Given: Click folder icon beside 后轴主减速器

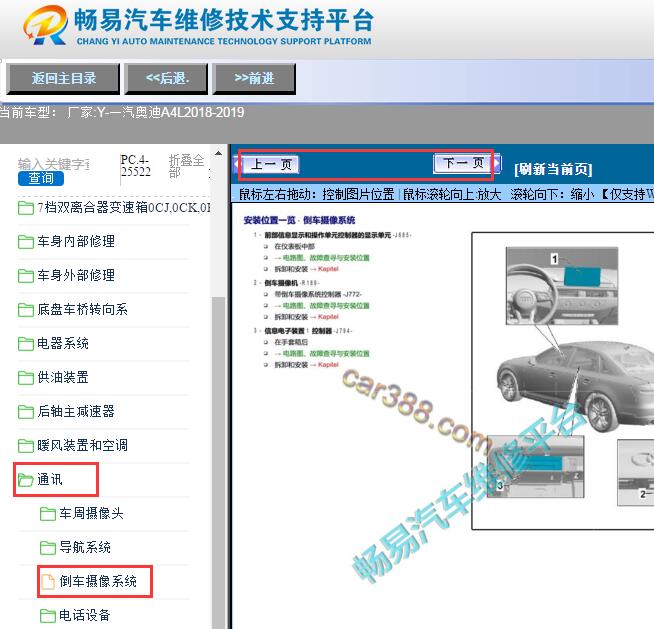Looking at the screenshot, I should pyautogui.click(x=26, y=412).
